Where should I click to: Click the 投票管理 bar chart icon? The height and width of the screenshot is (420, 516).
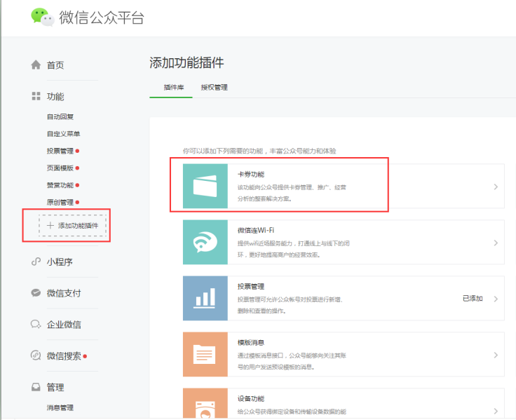tap(205, 298)
